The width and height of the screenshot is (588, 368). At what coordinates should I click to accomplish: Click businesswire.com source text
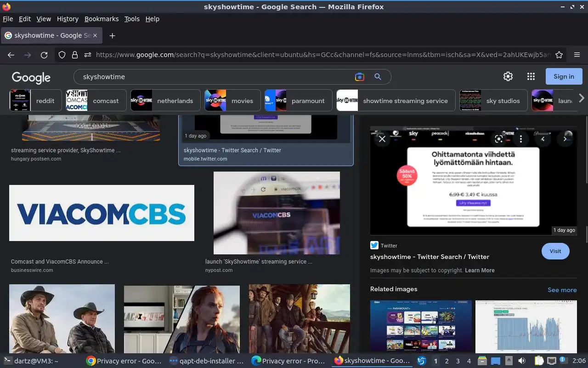(x=32, y=270)
